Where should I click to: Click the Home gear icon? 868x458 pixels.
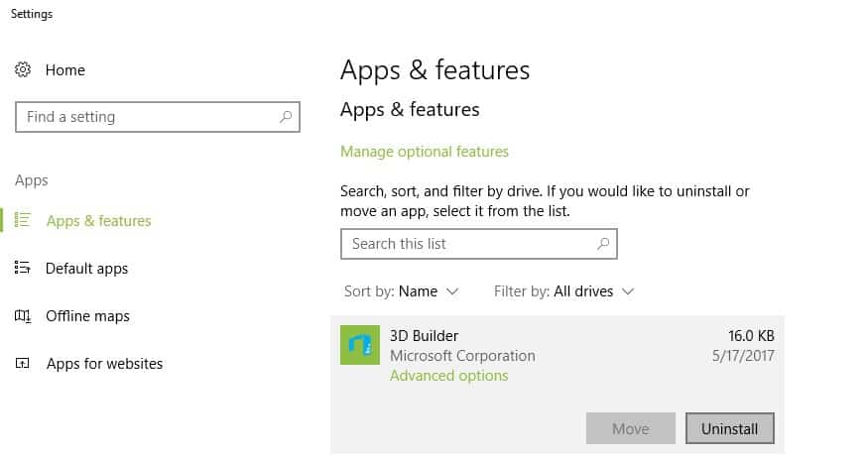tap(23, 69)
